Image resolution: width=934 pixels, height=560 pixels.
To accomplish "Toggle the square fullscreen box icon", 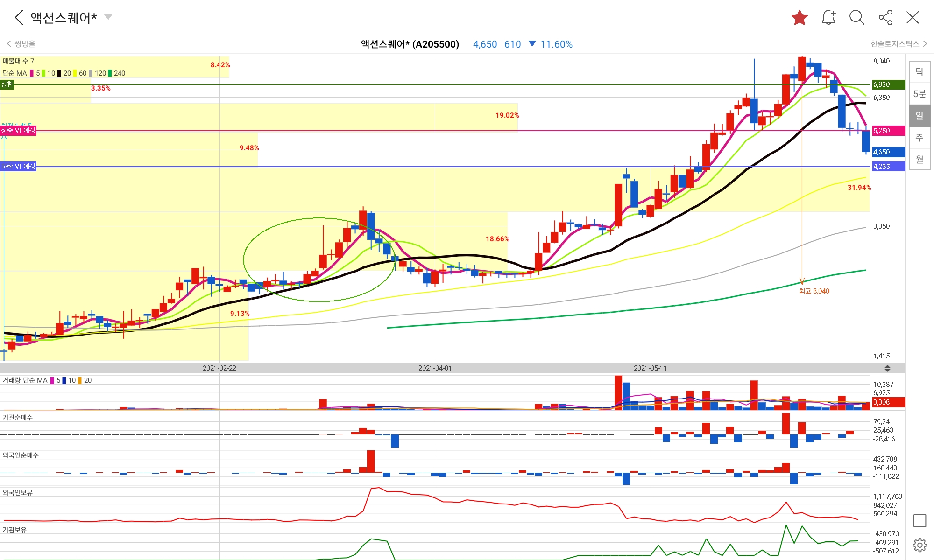I will click(920, 521).
